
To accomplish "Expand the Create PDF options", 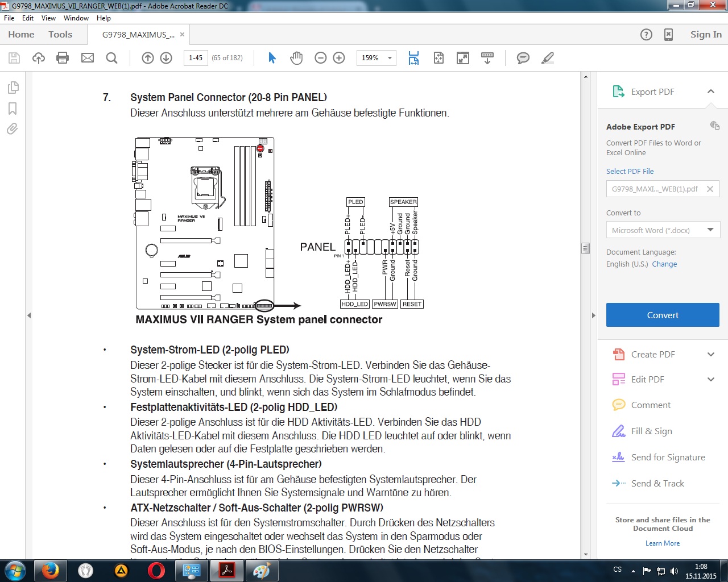I will pyautogui.click(x=711, y=355).
